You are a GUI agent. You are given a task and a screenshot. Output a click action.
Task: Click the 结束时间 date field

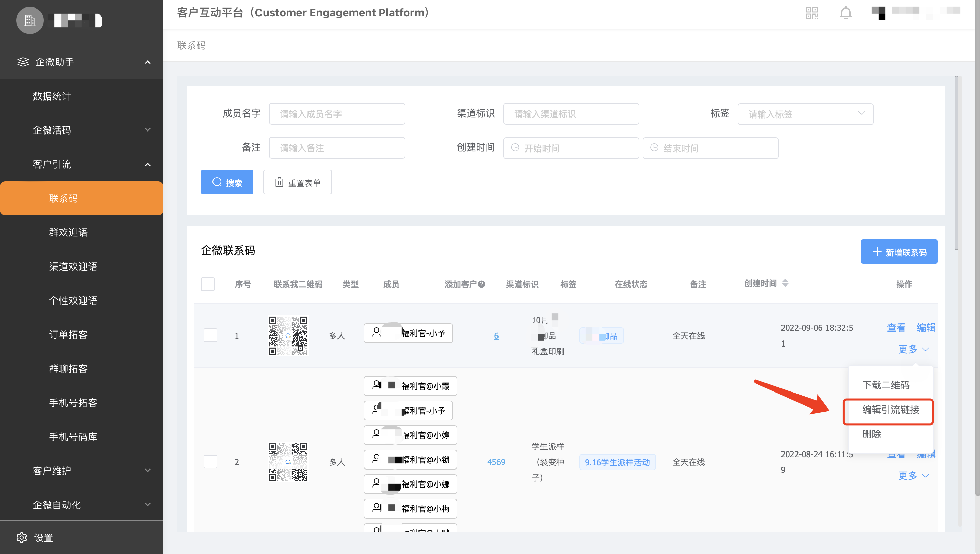coord(710,148)
